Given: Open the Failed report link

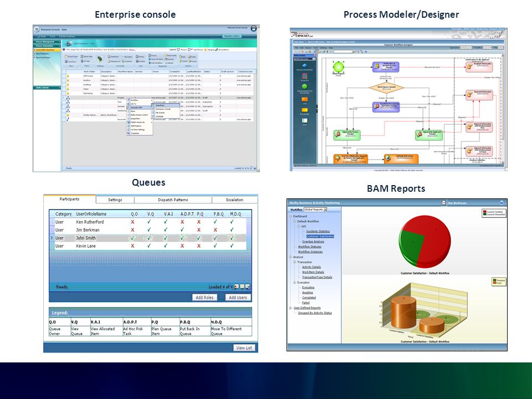Looking at the screenshot, I should coord(306,303).
